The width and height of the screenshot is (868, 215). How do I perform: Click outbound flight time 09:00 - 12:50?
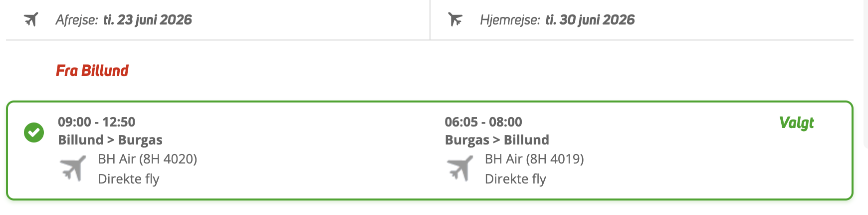[x=97, y=122]
